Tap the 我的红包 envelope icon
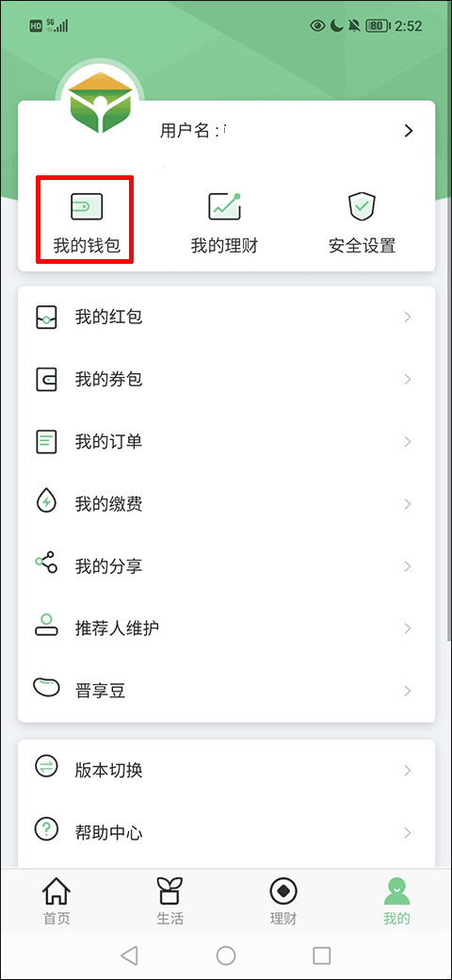452x980 pixels. coord(46,317)
